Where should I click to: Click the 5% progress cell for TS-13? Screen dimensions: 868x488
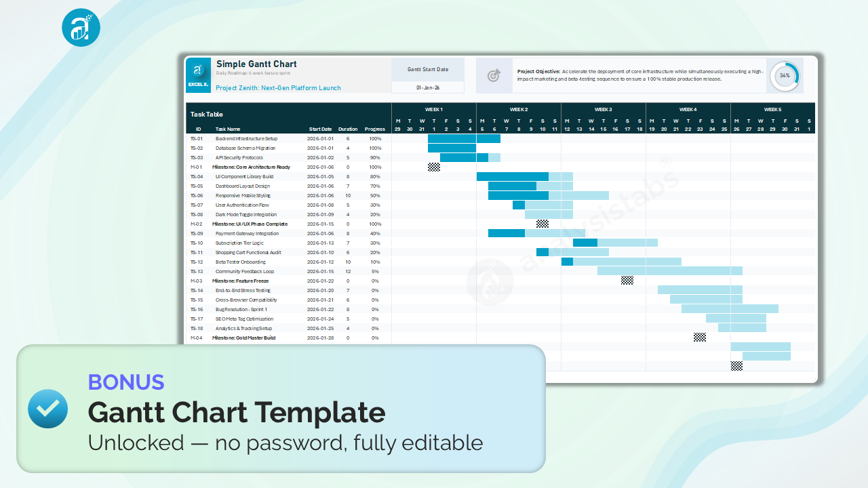point(375,271)
